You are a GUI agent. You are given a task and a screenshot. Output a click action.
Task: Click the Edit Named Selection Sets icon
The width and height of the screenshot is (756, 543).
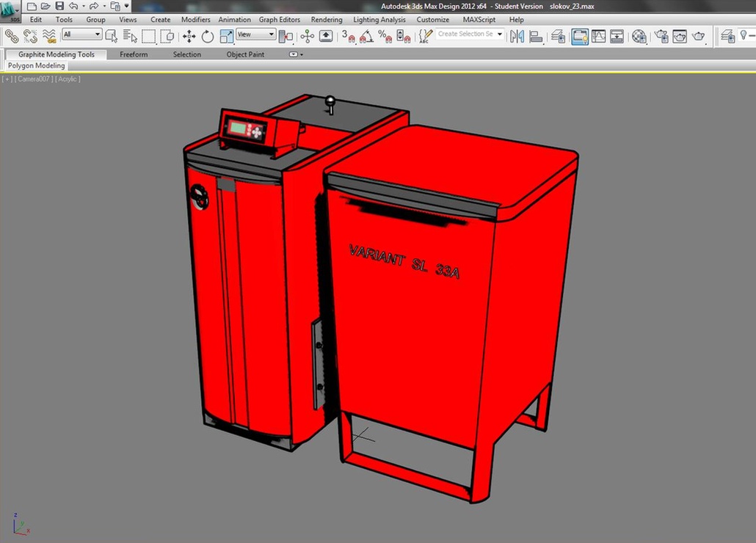pyautogui.click(x=425, y=36)
